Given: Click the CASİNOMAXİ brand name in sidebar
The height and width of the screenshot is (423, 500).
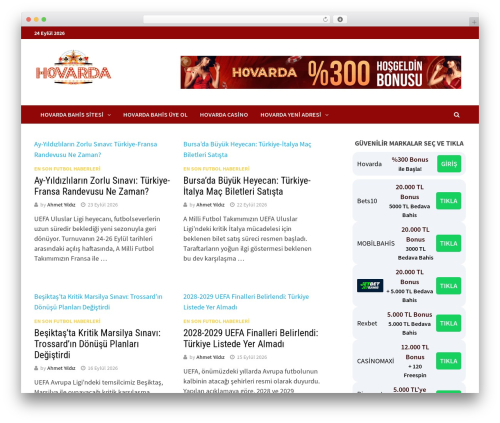Looking at the screenshot, I should 375,361.
